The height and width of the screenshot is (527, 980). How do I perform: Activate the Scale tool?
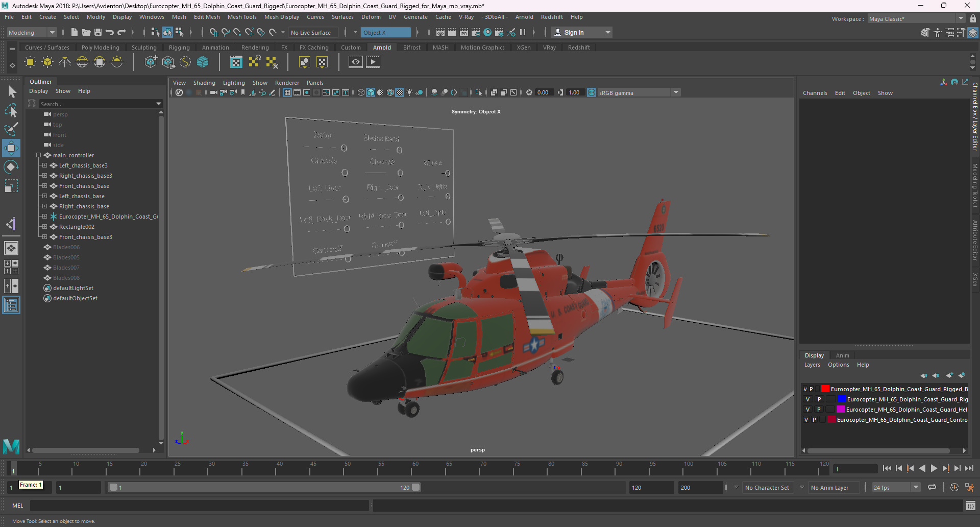pos(11,186)
